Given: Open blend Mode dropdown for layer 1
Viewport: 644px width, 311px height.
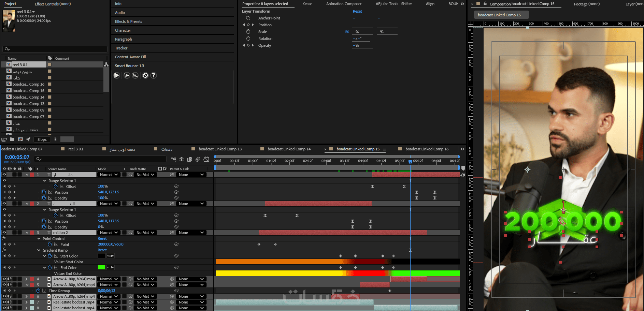Looking at the screenshot, I should click(109, 175).
